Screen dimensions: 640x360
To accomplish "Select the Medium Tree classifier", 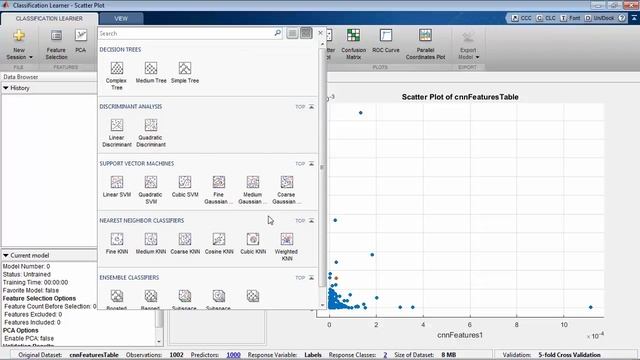I will pos(151,73).
